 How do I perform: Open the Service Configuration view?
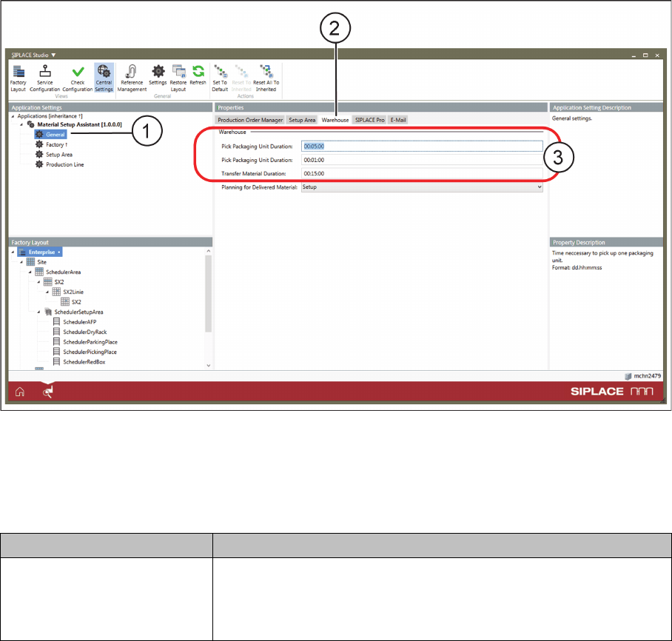pos(44,78)
